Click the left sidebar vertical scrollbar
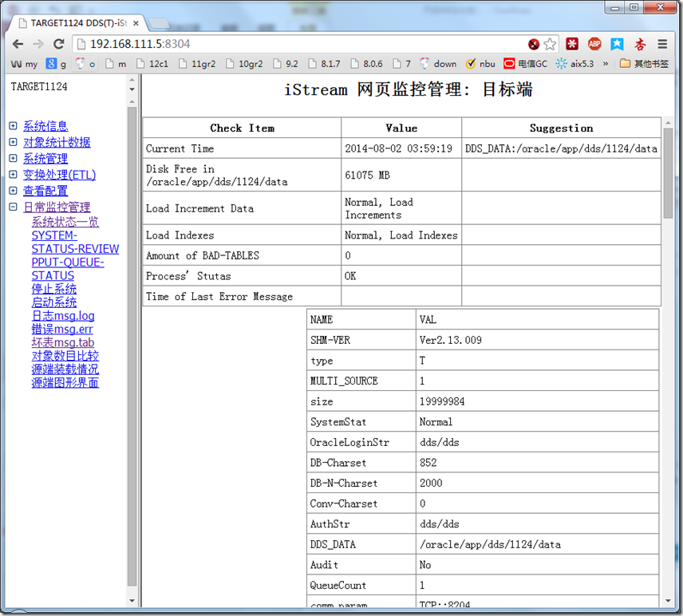 132,346
